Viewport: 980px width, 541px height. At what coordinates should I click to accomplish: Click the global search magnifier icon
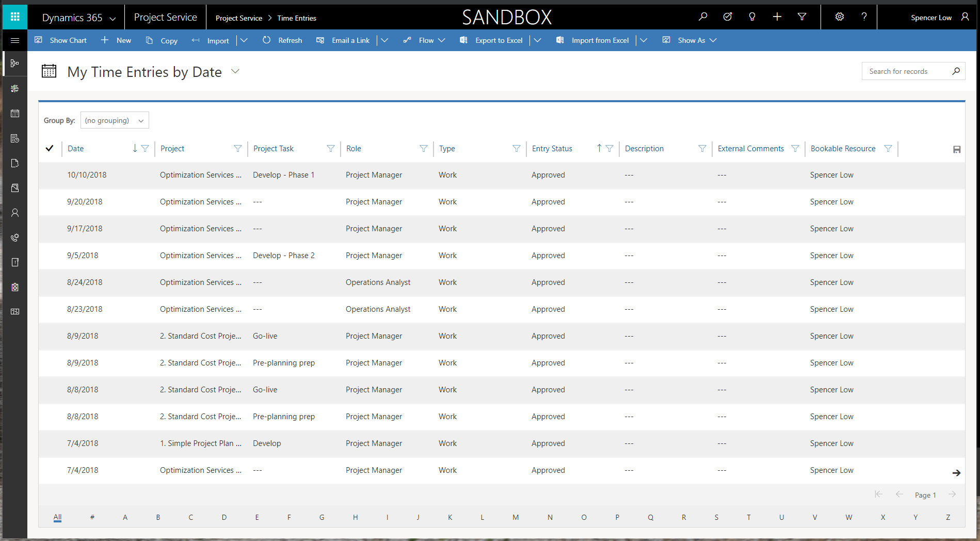click(703, 17)
